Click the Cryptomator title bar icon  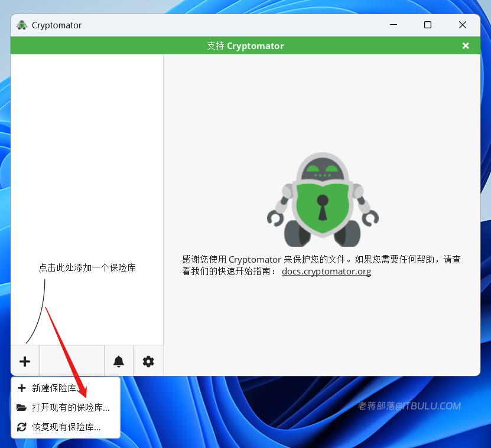(22, 25)
